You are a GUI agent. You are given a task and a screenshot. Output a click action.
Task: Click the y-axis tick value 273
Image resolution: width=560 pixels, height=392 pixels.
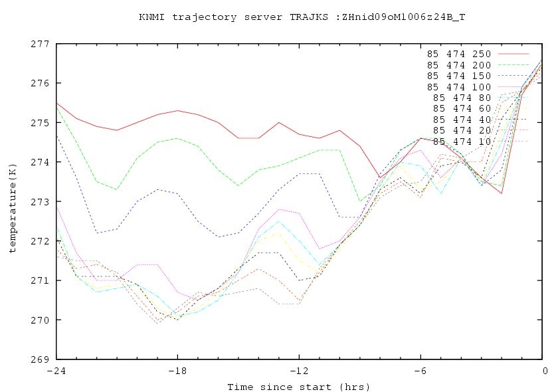tap(40, 201)
